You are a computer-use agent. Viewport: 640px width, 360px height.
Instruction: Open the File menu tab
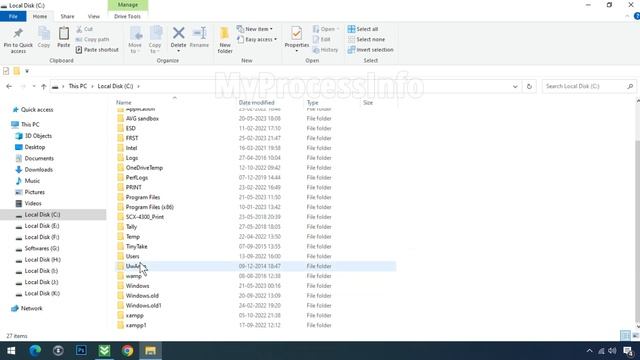[13, 16]
